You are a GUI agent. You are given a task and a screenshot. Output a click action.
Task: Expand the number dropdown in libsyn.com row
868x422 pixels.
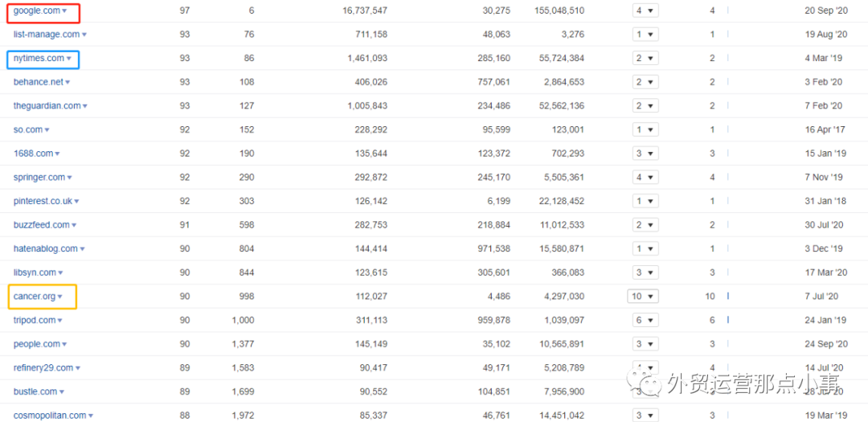point(644,272)
